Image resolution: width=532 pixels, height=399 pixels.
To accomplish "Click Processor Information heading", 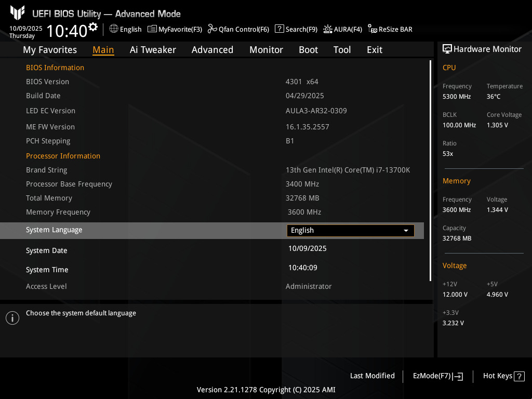I will click(x=63, y=156).
